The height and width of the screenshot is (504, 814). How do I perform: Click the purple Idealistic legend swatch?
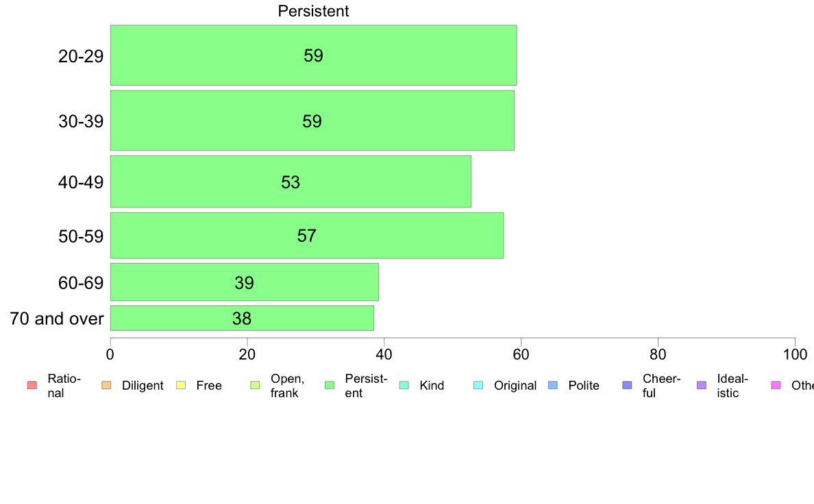coord(702,385)
